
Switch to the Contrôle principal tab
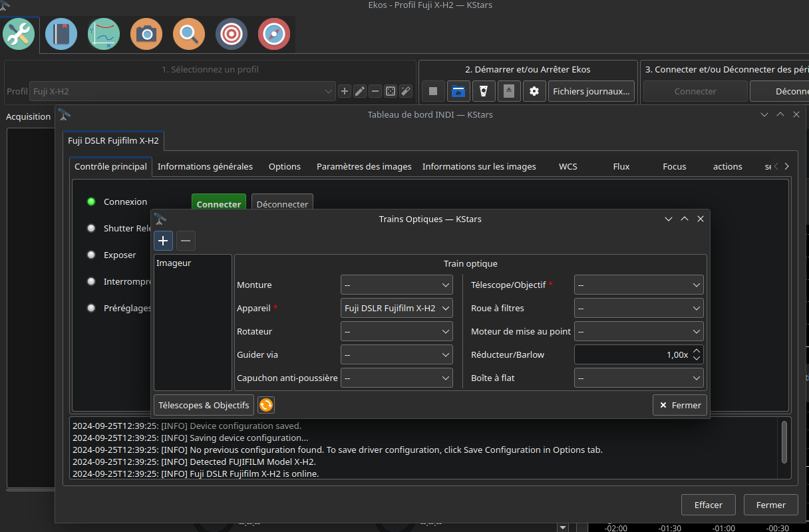point(110,166)
